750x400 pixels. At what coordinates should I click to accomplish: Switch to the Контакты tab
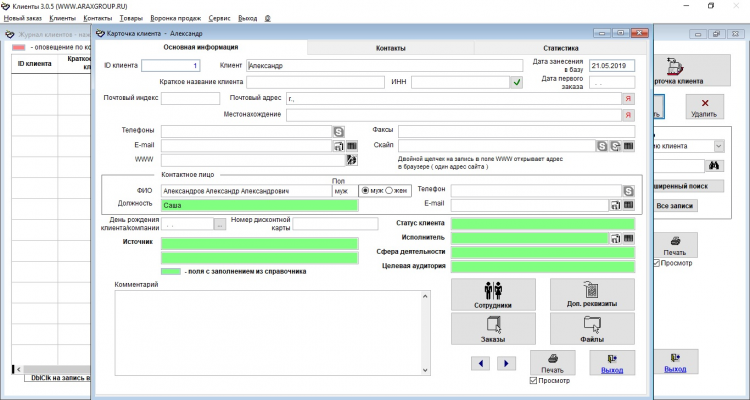pyautogui.click(x=390, y=47)
